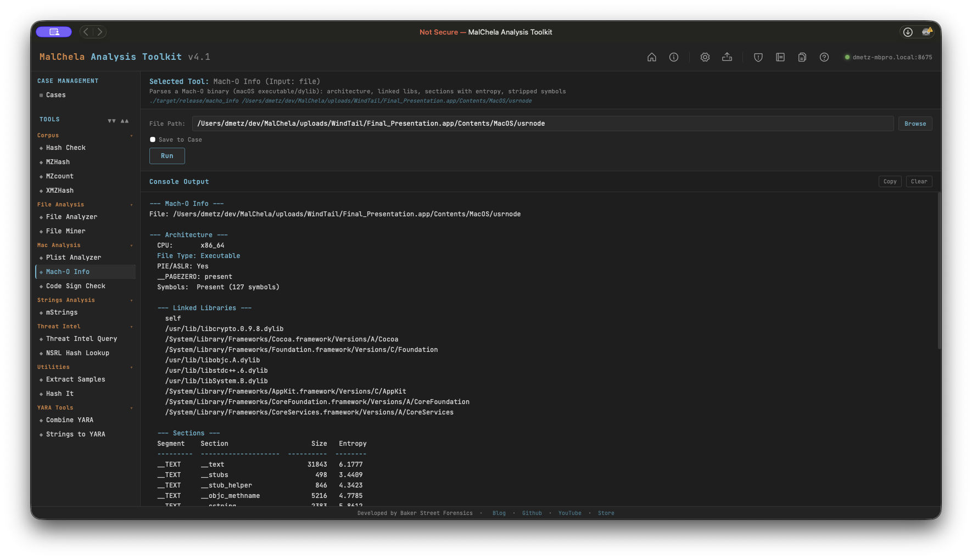
Task: Click the macho_info command line text
Action: tap(340, 101)
